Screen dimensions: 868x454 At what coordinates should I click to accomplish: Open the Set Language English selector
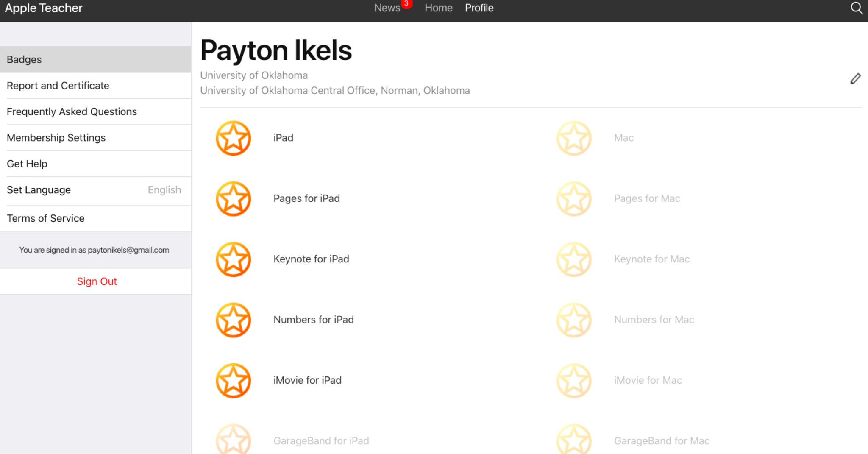click(x=95, y=190)
